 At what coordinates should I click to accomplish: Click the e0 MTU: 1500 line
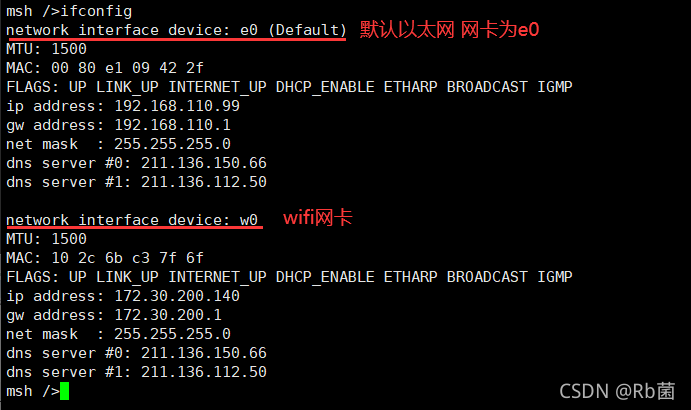coord(46,49)
